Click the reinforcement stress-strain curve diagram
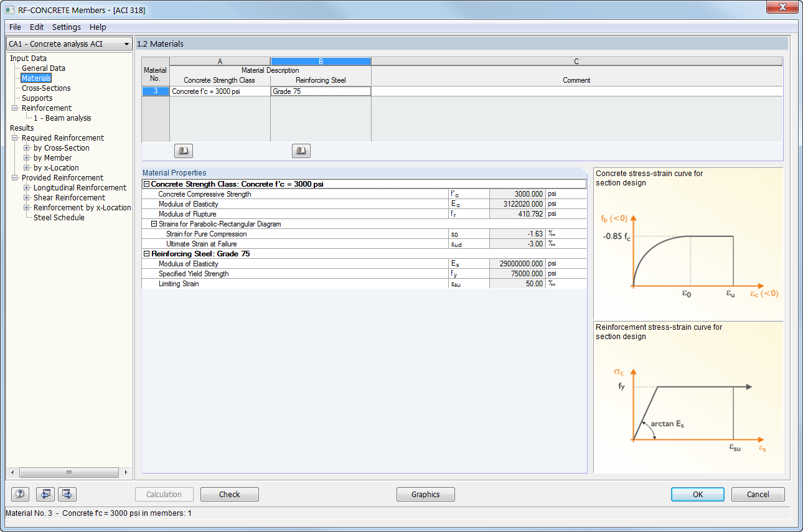This screenshot has height=532, width=803. click(x=688, y=398)
